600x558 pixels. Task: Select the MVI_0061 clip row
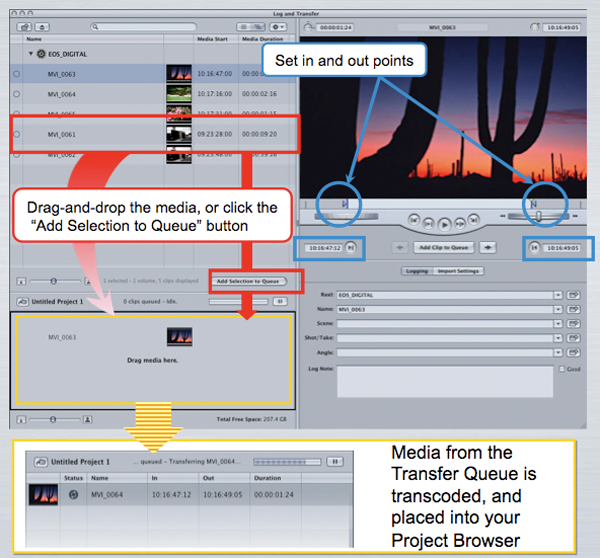click(153, 134)
